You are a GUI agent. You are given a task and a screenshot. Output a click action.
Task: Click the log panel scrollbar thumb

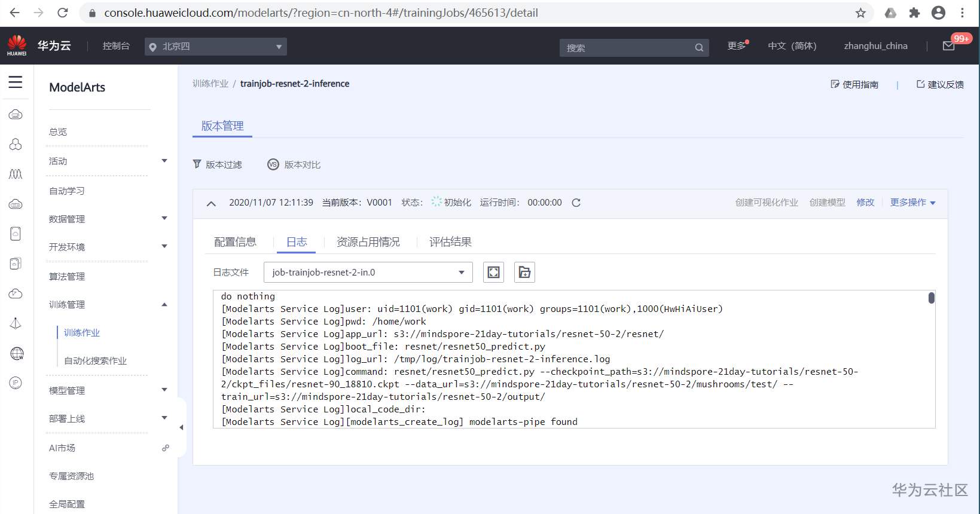931,298
